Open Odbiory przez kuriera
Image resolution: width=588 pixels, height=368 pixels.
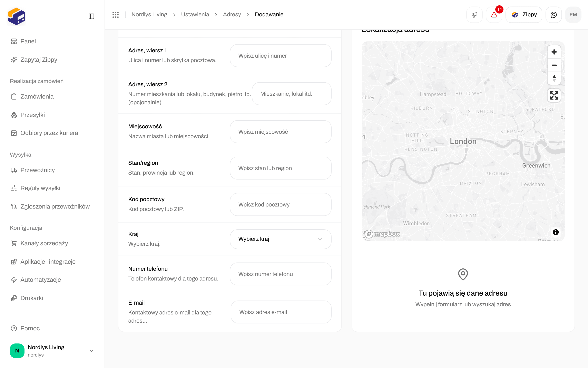pyautogui.click(x=52, y=133)
